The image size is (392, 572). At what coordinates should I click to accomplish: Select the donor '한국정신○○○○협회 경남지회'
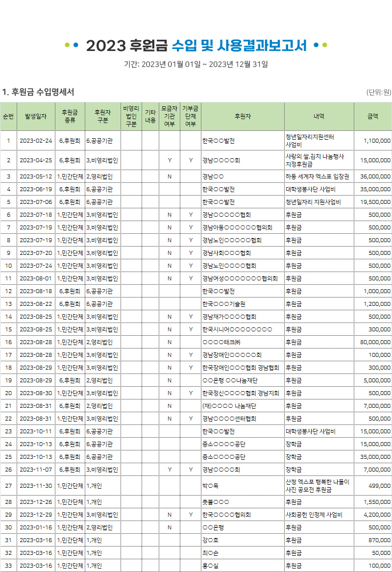[241, 393]
